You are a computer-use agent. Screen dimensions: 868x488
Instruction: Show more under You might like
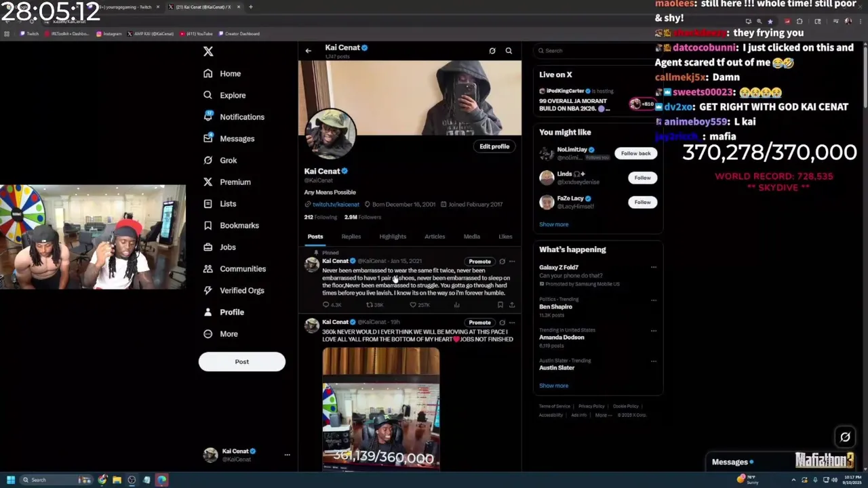(554, 224)
